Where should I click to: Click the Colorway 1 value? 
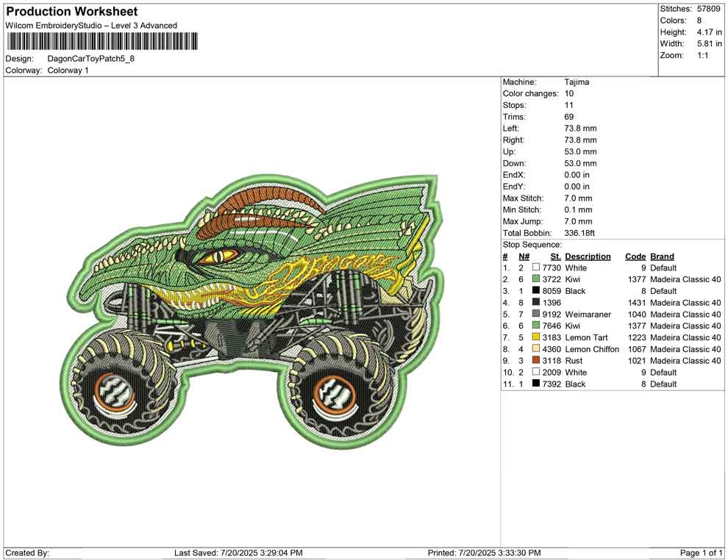68,71
